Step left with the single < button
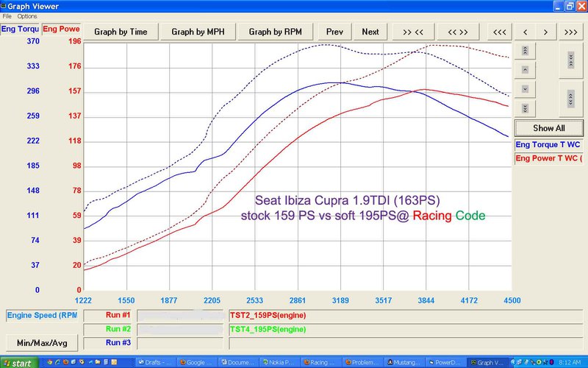Viewport: 588px width, 368px height. pos(526,32)
